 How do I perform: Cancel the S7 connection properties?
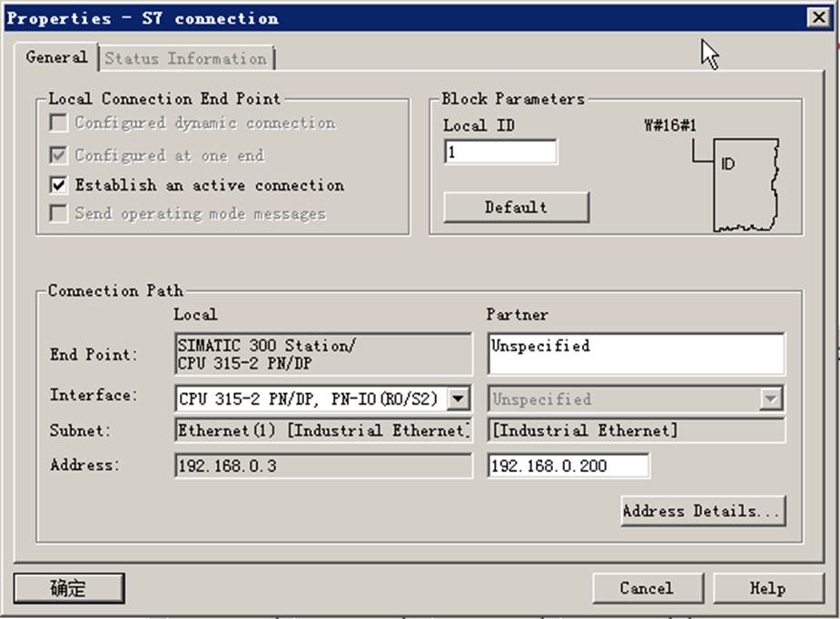click(647, 588)
